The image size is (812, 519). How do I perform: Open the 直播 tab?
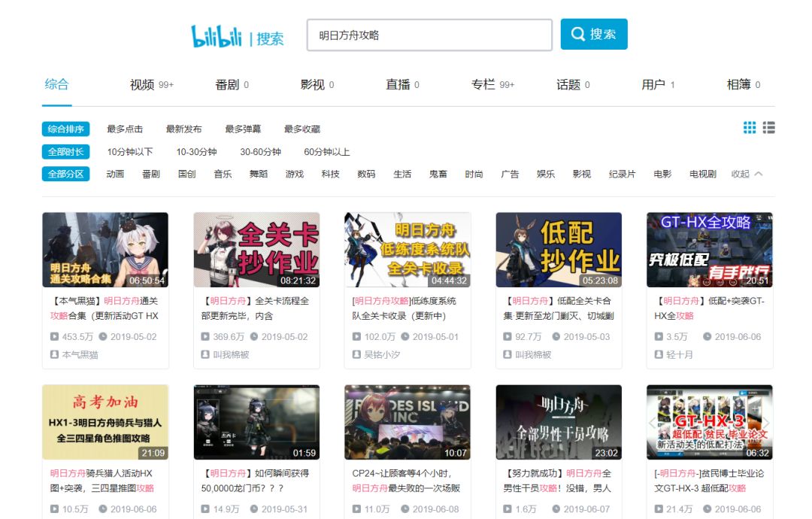click(x=402, y=84)
